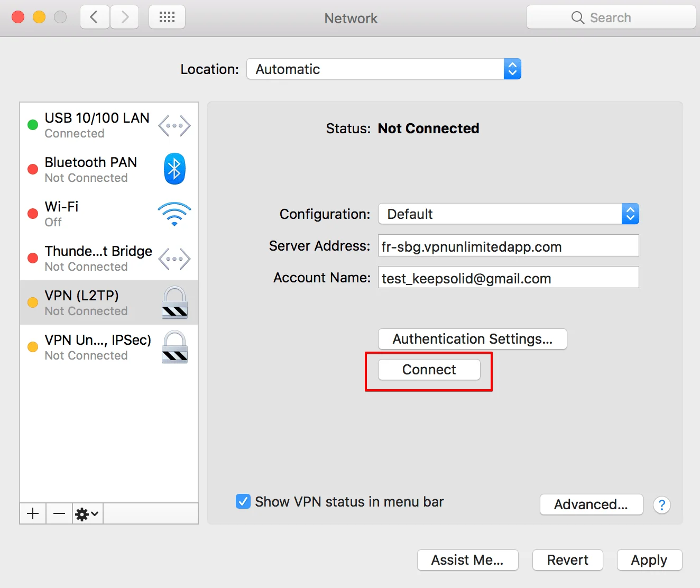
Task: Open Authentication Settings
Action: pos(472,339)
